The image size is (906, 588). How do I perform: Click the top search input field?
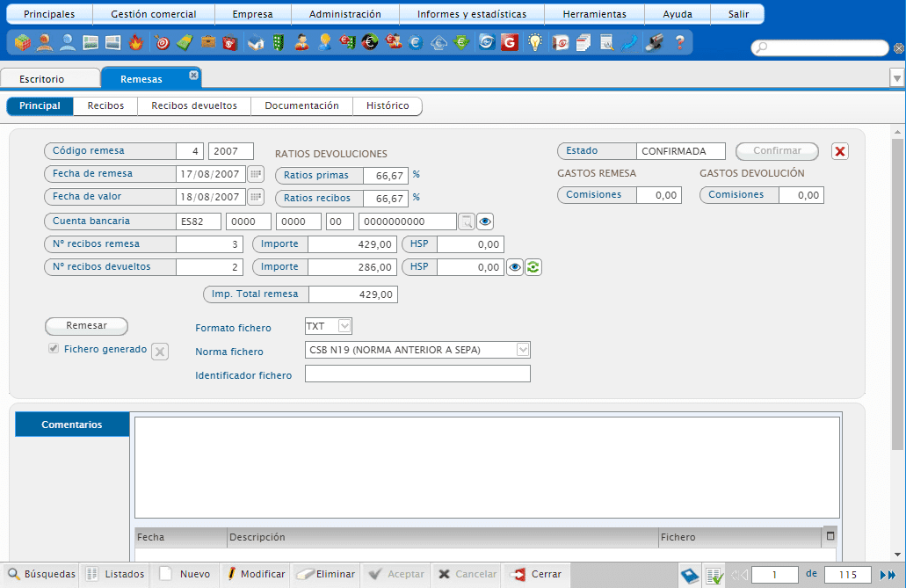coord(820,47)
